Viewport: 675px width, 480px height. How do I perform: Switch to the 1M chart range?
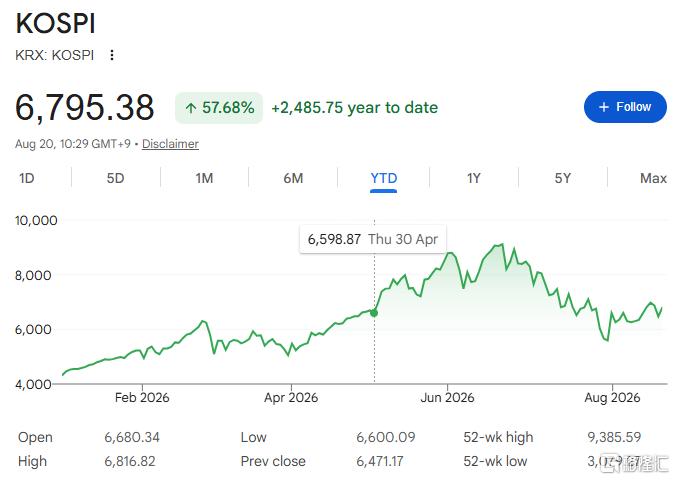204,178
